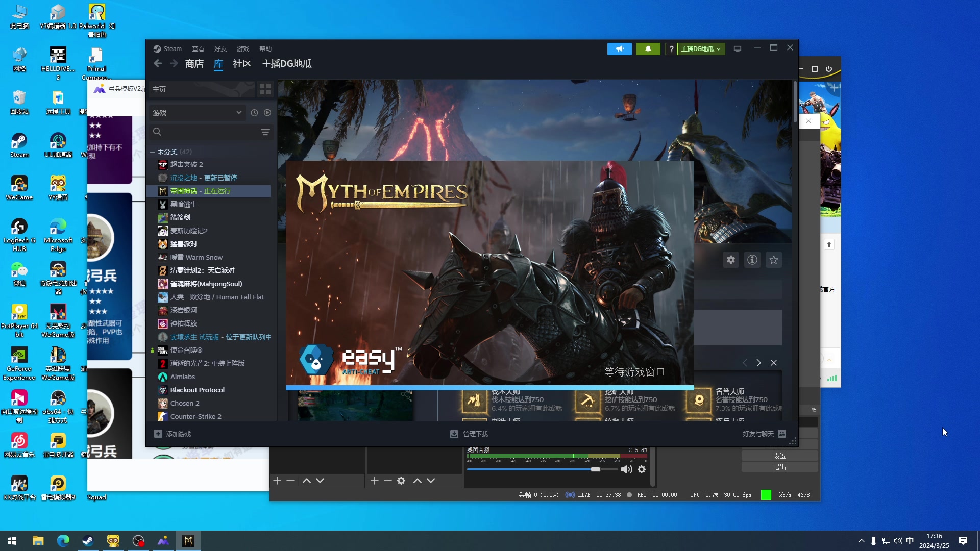Screen dimensions: 980x551
Task: Open account dropdown 主播DG地瓜
Action: [701, 49]
